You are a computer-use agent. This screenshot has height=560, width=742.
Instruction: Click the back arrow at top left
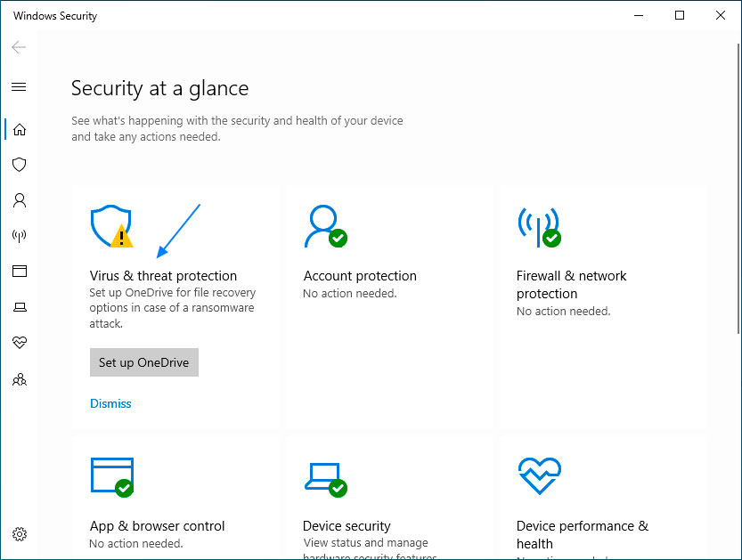click(18, 47)
